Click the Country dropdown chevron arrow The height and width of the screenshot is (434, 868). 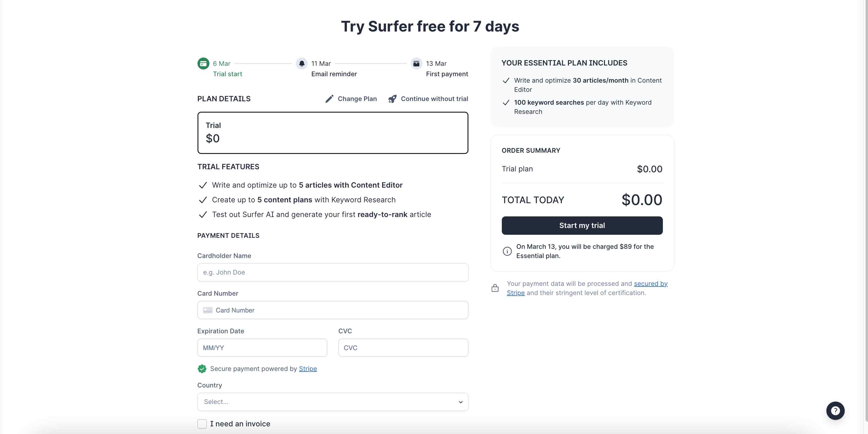pyautogui.click(x=460, y=402)
